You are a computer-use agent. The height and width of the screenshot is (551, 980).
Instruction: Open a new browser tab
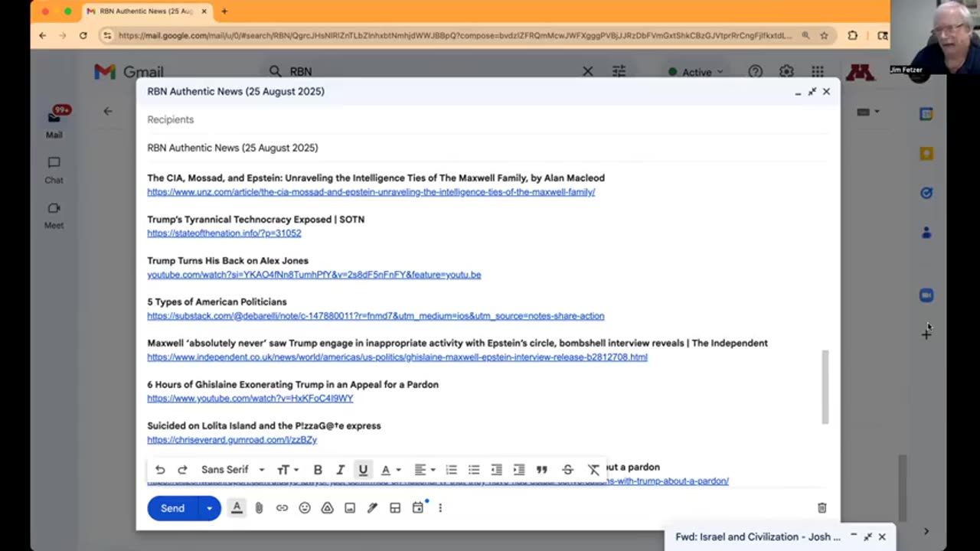pyautogui.click(x=224, y=11)
